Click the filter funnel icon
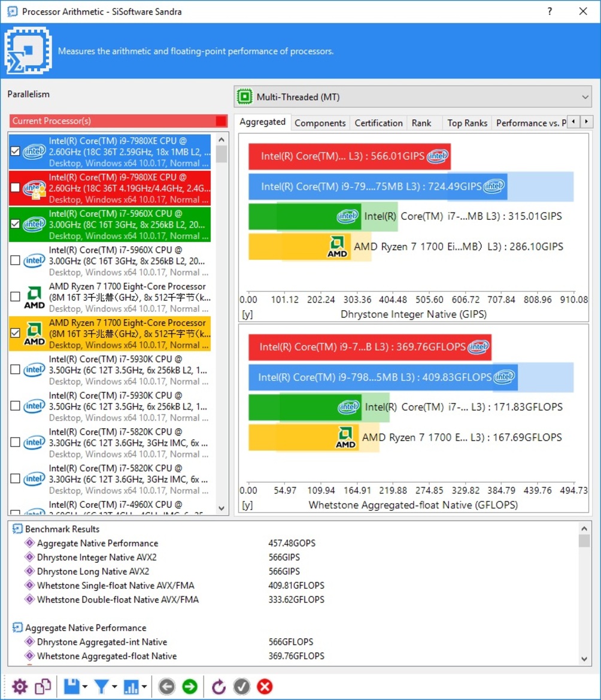Viewport: 601px width, 700px height. (101, 687)
